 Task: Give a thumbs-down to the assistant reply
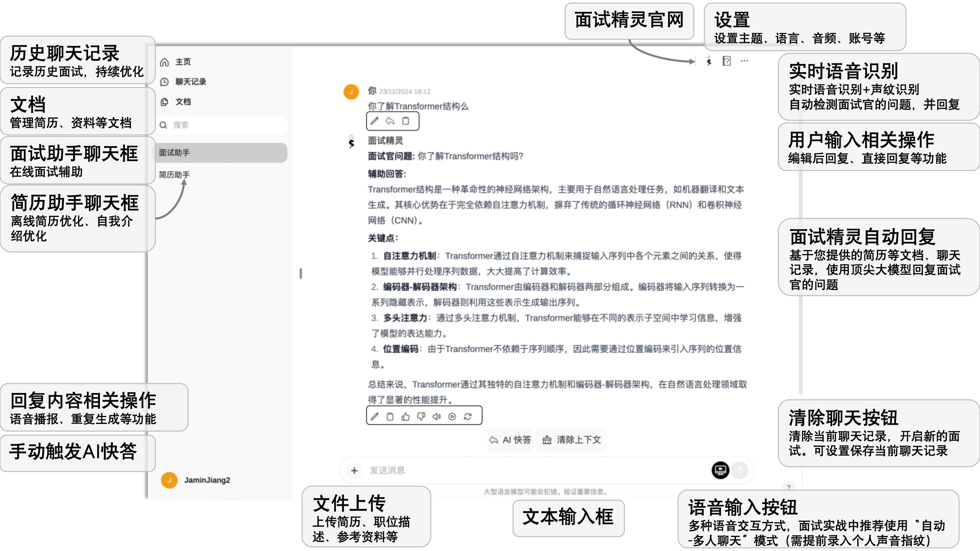(x=421, y=416)
